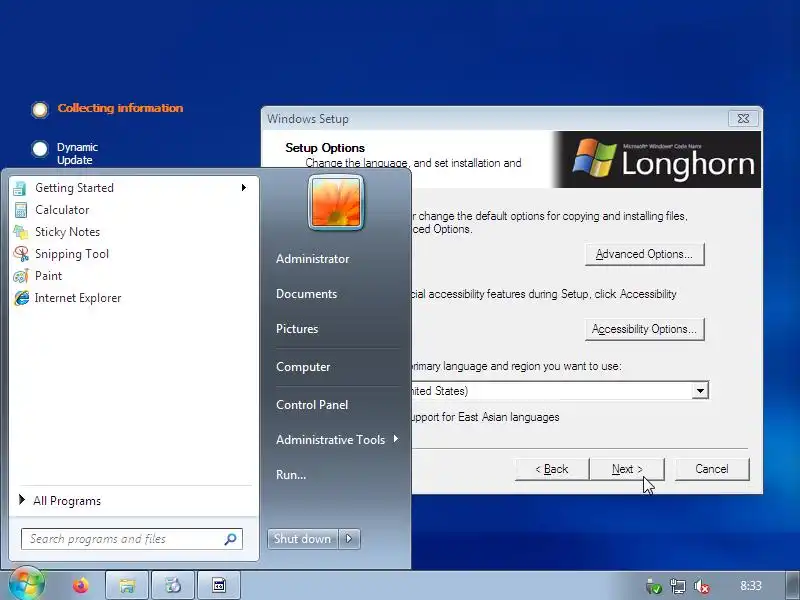The height and width of the screenshot is (600, 800).
Task: Expand the Getting Started submenu arrow
Action: pyautogui.click(x=244, y=188)
